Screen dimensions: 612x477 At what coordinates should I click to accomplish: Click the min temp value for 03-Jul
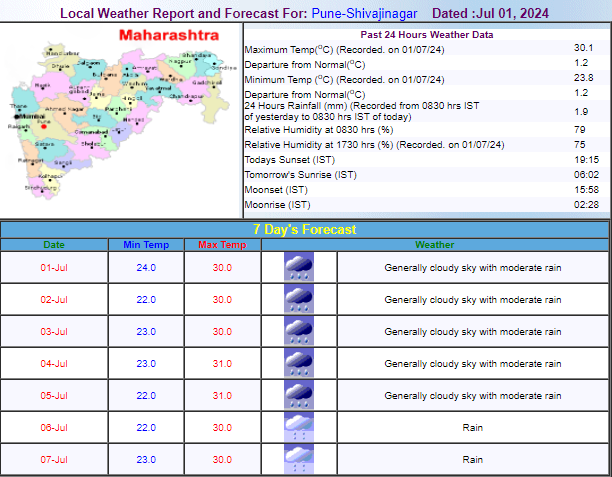[x=146, y=331]
